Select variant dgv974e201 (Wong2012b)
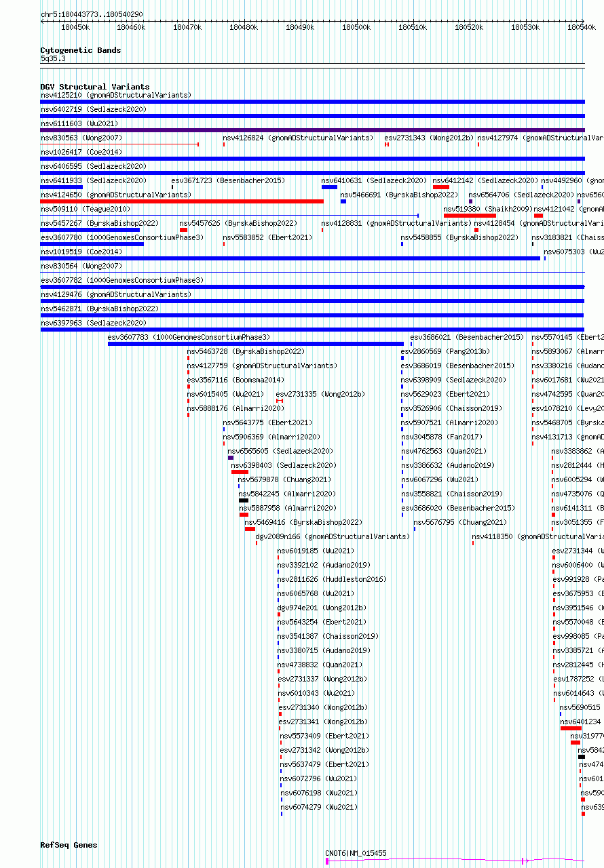 click(322, 608)
